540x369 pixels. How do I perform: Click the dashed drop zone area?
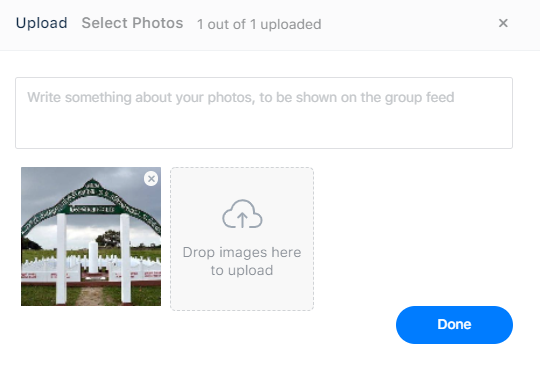(242, 239)
